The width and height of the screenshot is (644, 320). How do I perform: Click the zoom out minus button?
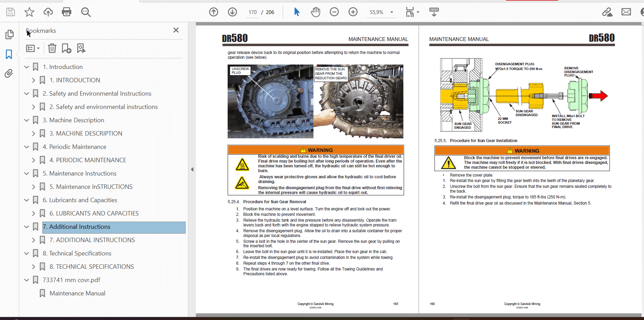pos(334,12)
